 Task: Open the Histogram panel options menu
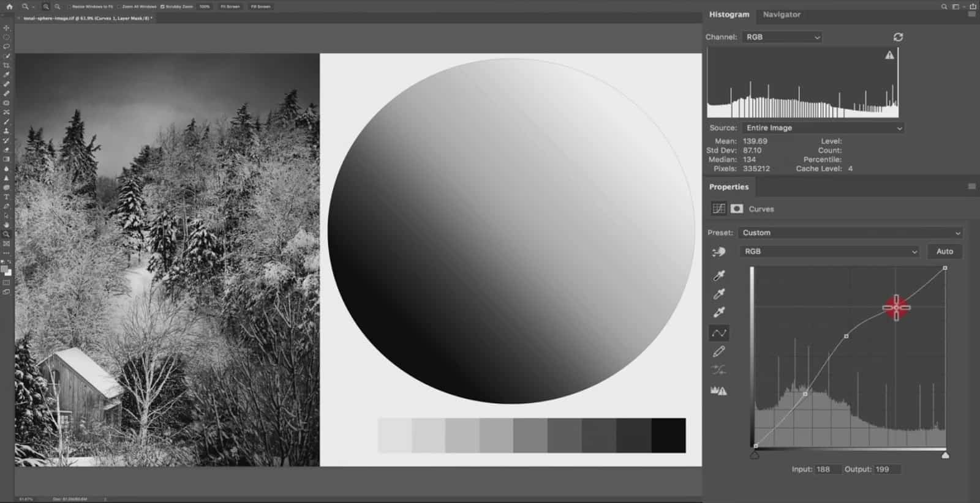(x=971, y=14)
